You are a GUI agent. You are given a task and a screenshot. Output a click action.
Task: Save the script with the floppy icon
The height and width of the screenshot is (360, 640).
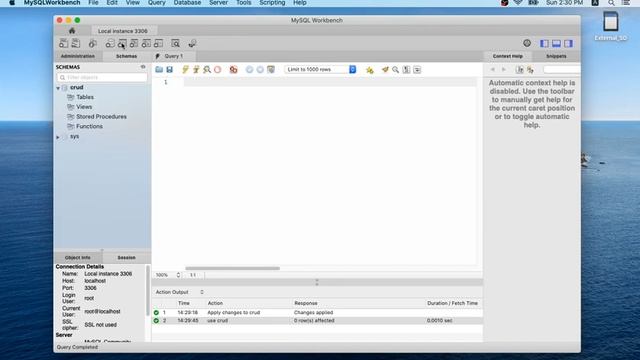(x=169, y=69)
